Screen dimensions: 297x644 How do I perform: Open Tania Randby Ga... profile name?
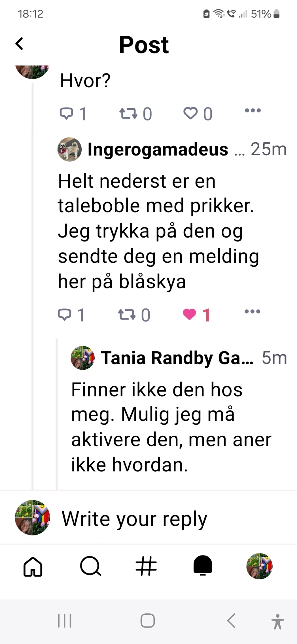[177, 358]
